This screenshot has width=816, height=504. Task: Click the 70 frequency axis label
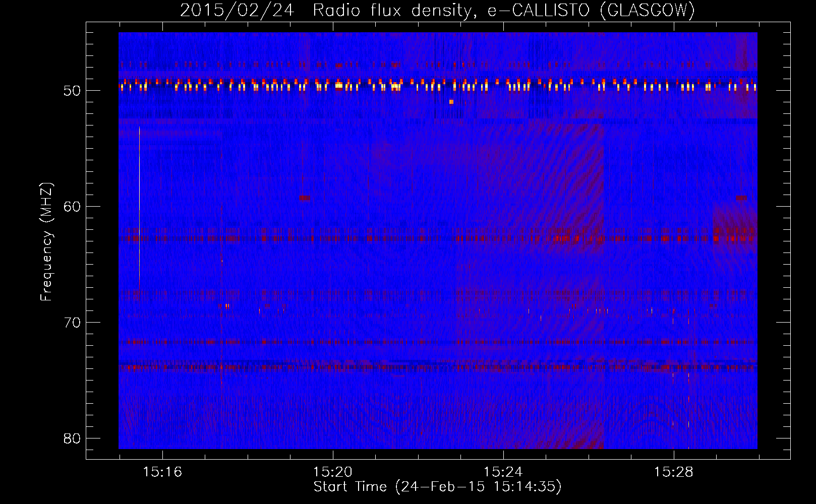point(73,323)
